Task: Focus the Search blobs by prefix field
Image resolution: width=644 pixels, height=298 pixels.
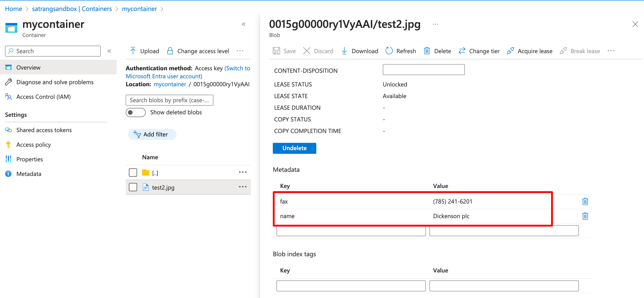Action: click(x=169, y=100)
